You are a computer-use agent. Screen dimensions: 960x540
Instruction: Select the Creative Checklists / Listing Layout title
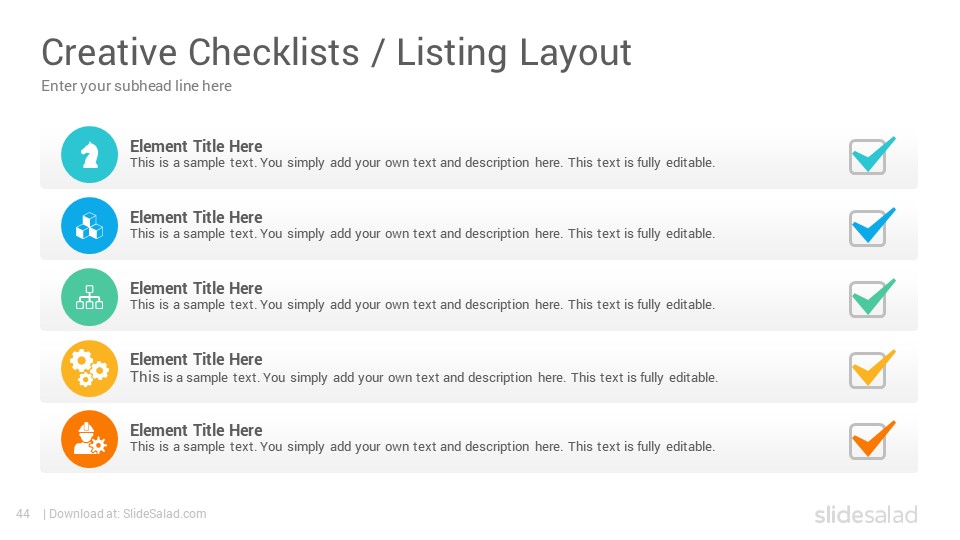pos(336,52)
